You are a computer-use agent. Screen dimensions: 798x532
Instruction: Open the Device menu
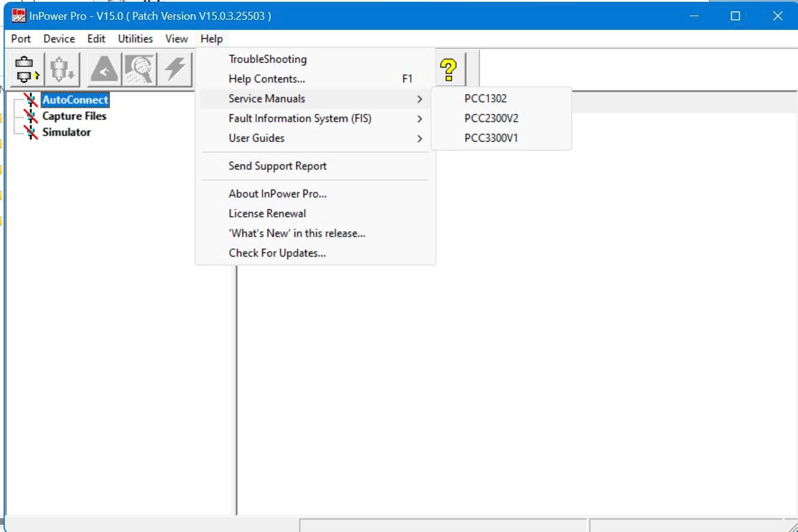59,39
